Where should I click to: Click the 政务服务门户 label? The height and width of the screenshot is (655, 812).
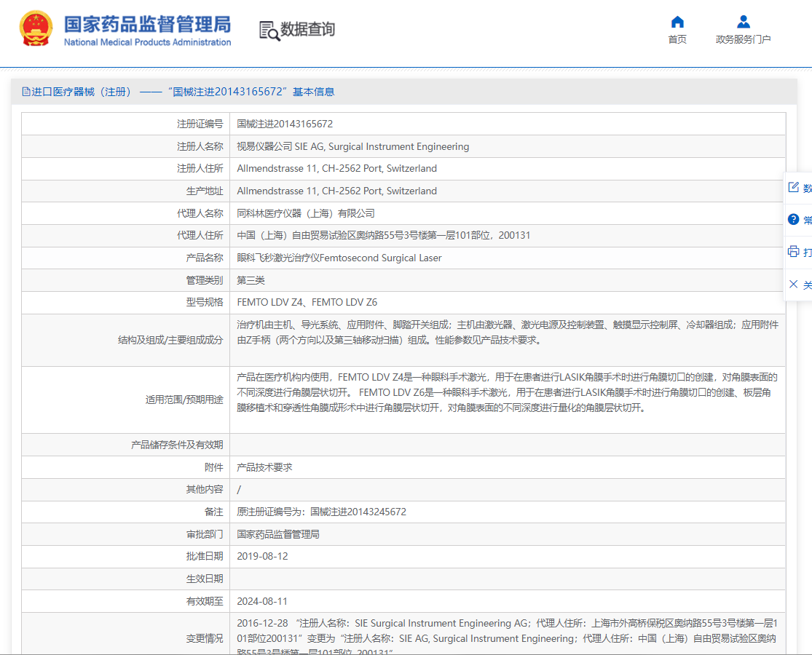click(743, 39)
